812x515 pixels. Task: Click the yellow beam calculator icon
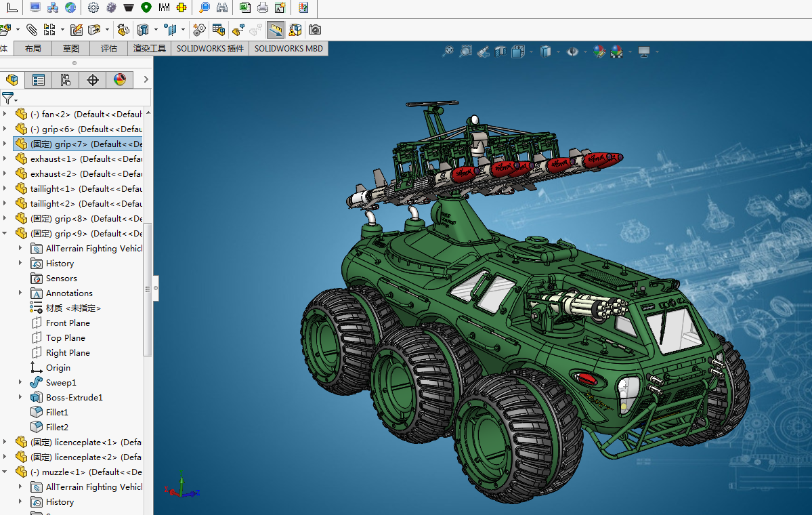point(181,7)
